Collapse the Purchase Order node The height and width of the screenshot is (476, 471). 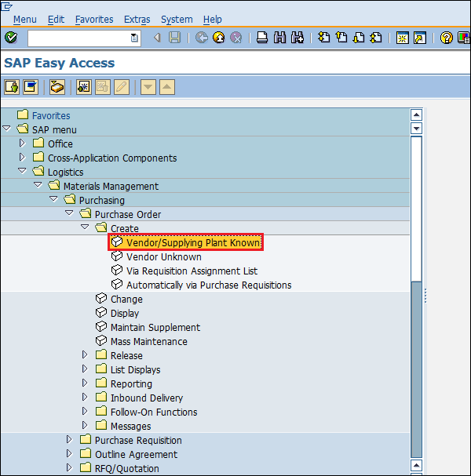[69, 213]
